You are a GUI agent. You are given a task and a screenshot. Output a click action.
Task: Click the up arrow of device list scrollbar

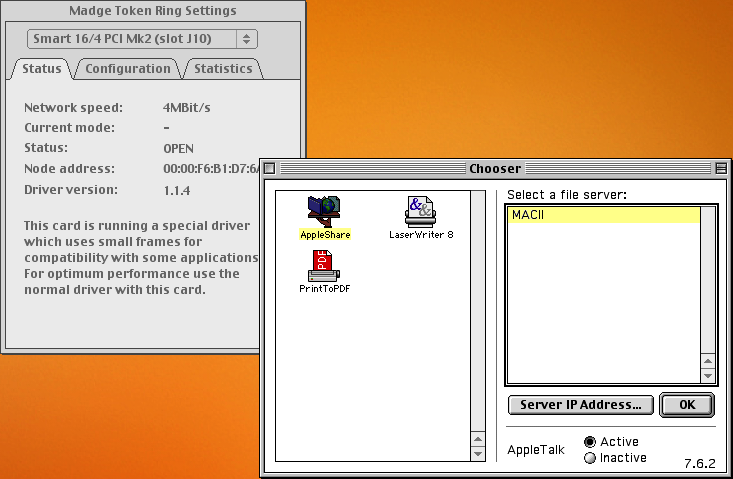coord(478,439)
